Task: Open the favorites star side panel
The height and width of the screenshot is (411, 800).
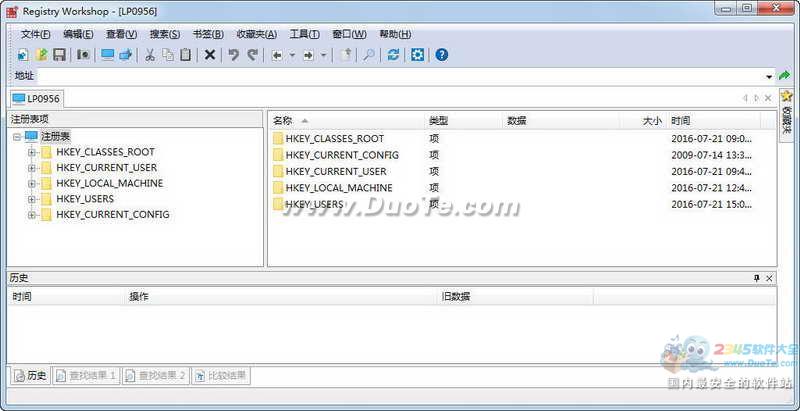Action: tap(786, 113)
